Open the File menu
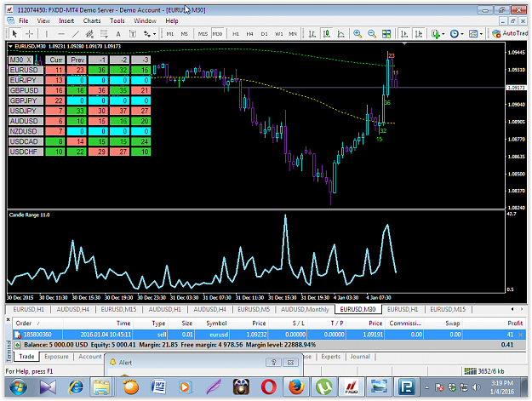The image size is (532, 401). click(x=24, y=20)
